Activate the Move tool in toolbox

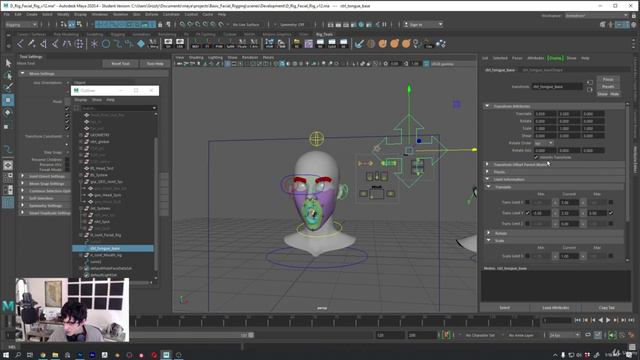tap(8, 100)
